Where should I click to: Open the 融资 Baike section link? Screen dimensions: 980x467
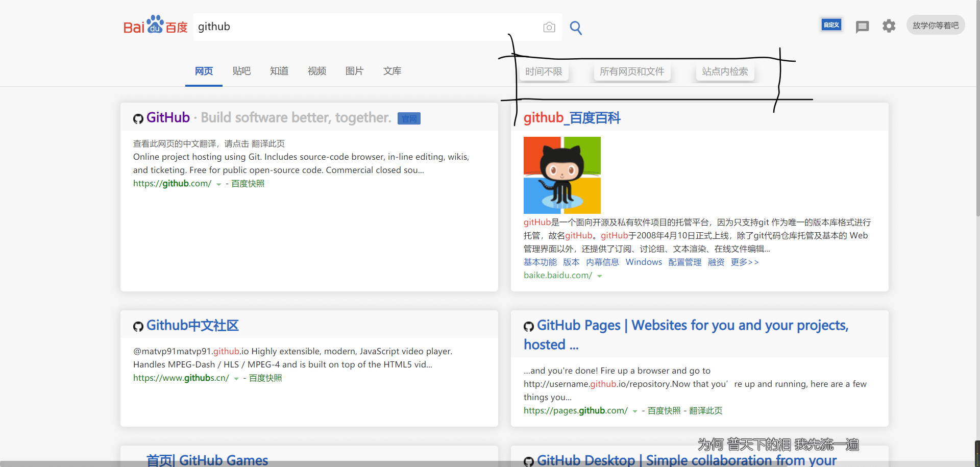tap(716, 262)
